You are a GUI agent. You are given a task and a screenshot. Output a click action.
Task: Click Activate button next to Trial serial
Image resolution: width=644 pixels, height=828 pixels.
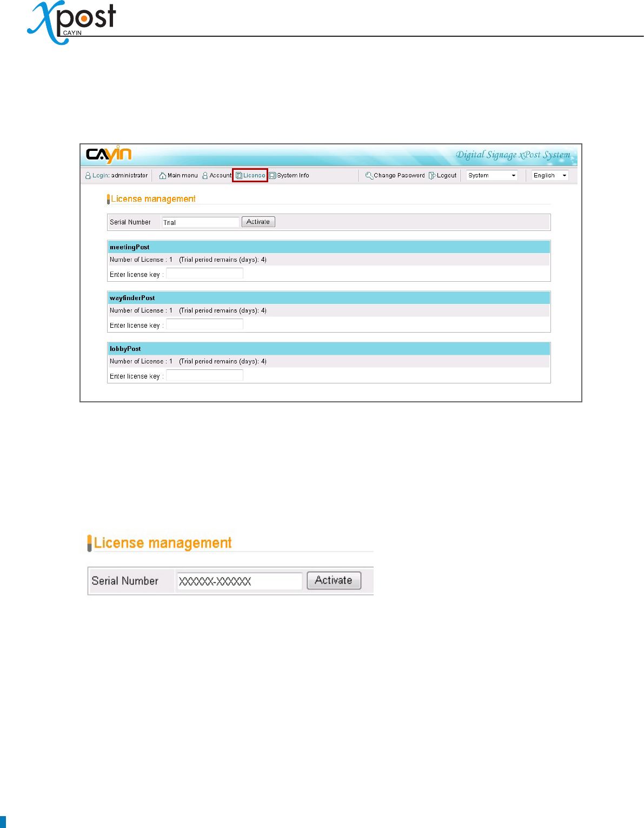click(258, 222)
